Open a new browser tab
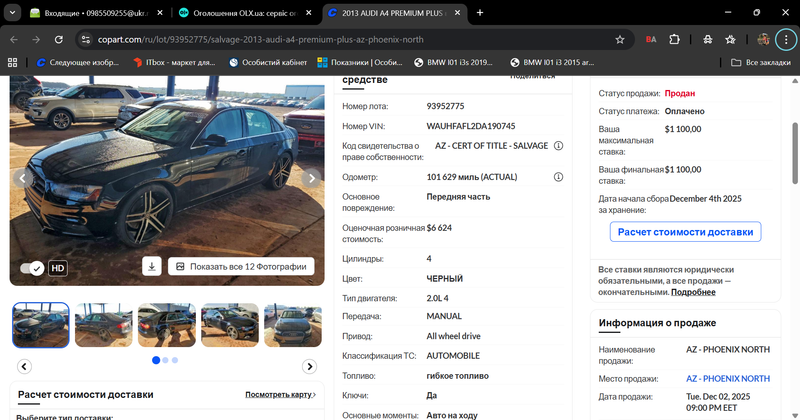Screen dimensions: 800x420 (x=480, y=13)
